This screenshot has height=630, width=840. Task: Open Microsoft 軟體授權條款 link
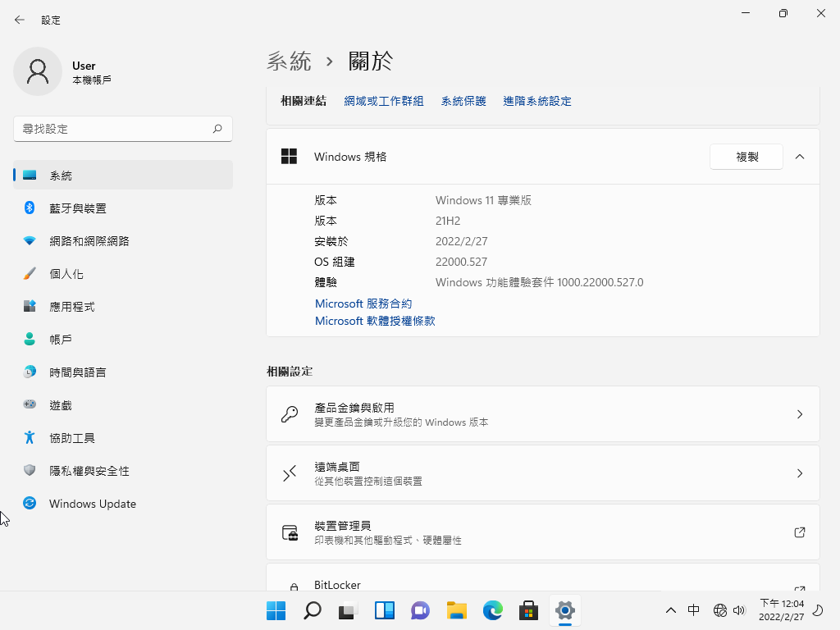[x=375, y=321]
